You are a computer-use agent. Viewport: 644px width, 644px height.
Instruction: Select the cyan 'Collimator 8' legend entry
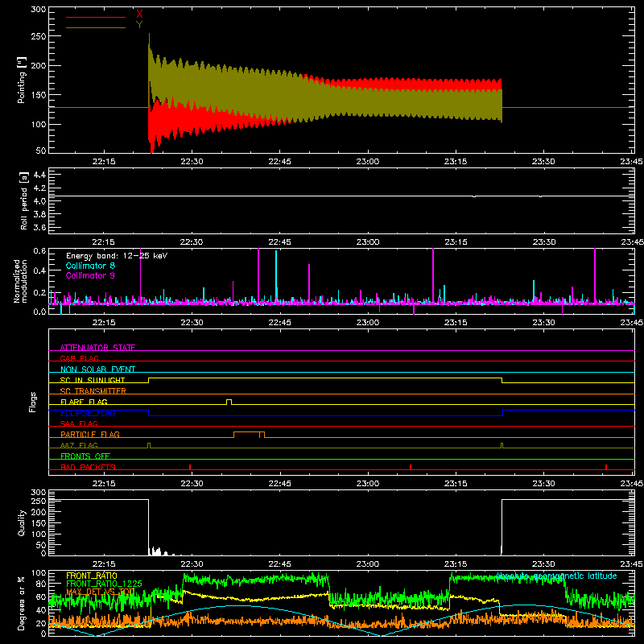[90, 266]
